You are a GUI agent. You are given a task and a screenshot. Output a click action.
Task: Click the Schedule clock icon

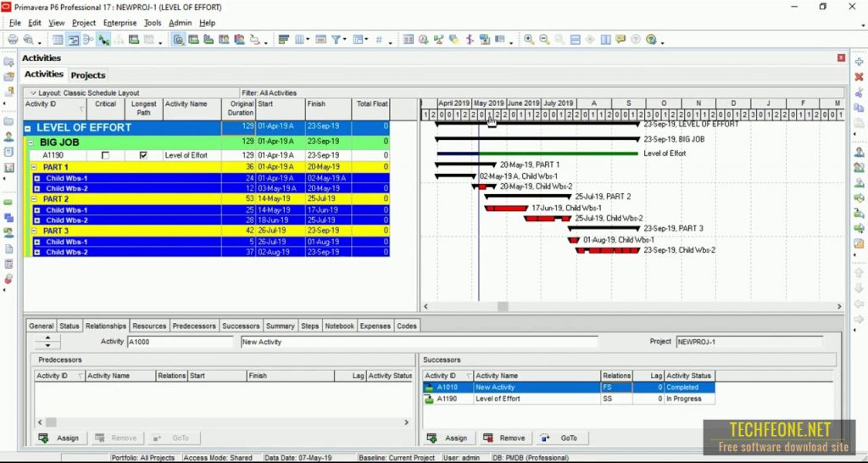(x=424, y=39)
